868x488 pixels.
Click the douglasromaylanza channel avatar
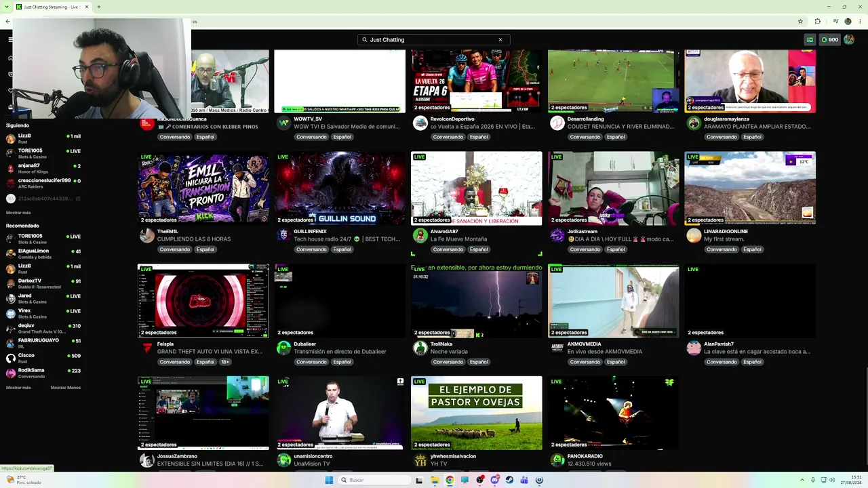click(694, 123)
